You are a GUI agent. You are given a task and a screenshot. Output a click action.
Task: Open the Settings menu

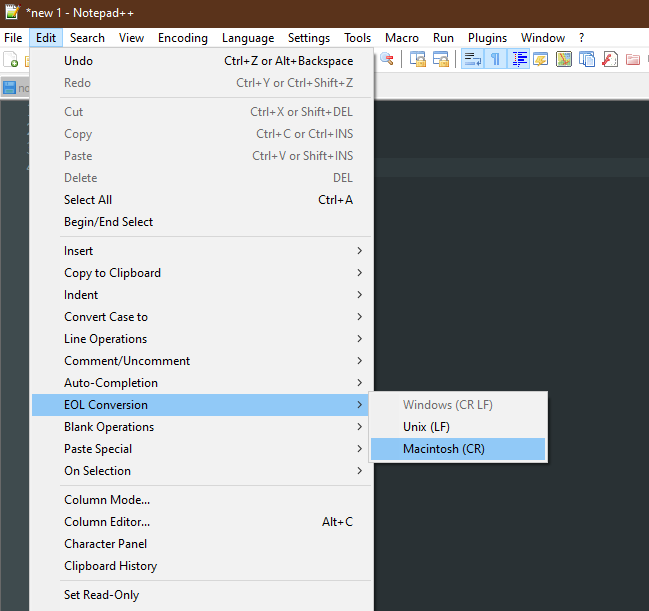(x=309, y=38)
